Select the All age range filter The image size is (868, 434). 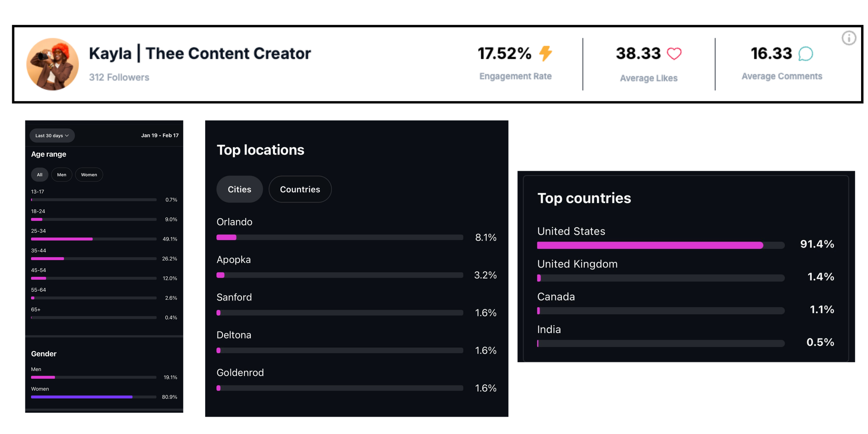point(40,175)
